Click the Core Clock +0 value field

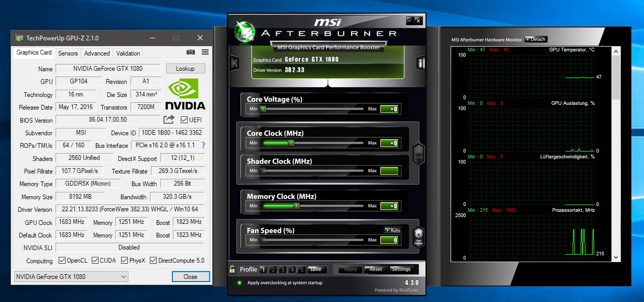389,143
